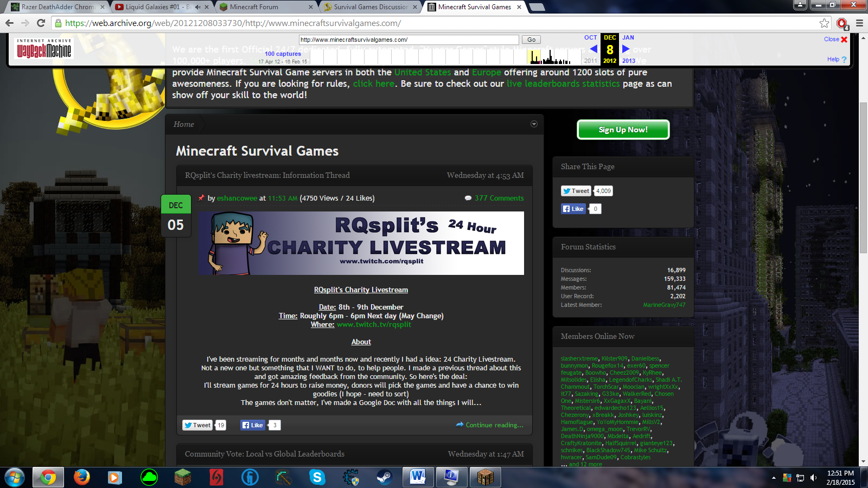Go back to the previous page in Chrome

(9, 23)
